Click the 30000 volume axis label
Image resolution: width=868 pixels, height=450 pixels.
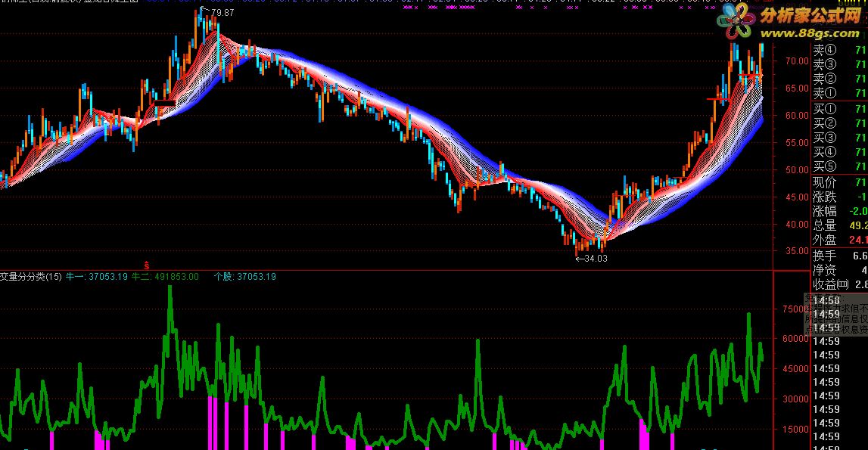pyautogui.click(x=797, y=399)
